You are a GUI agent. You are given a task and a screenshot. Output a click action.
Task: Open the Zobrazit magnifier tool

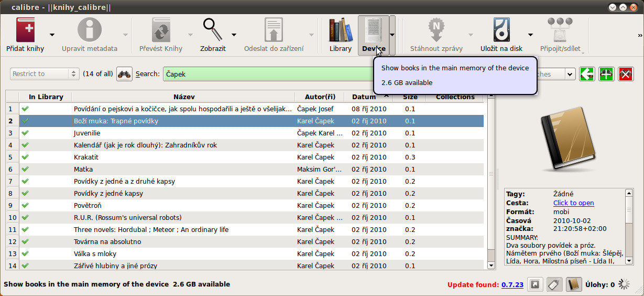tap(212, 30)
